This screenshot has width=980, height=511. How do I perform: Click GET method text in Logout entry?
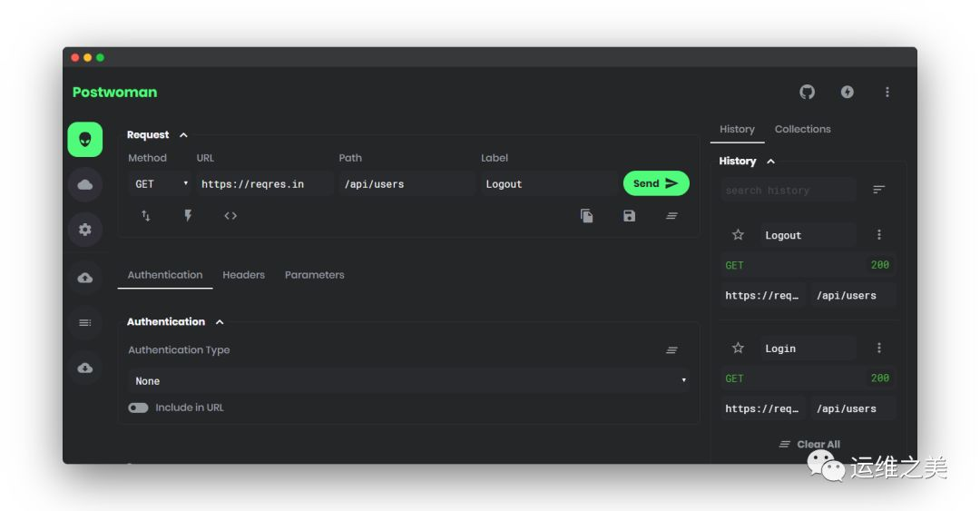734,265
